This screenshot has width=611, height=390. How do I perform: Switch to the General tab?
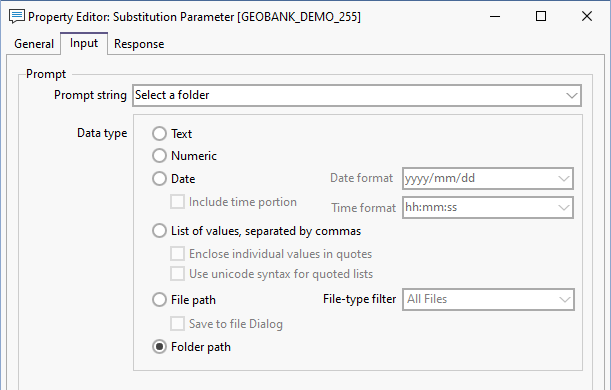click(34, 44)
